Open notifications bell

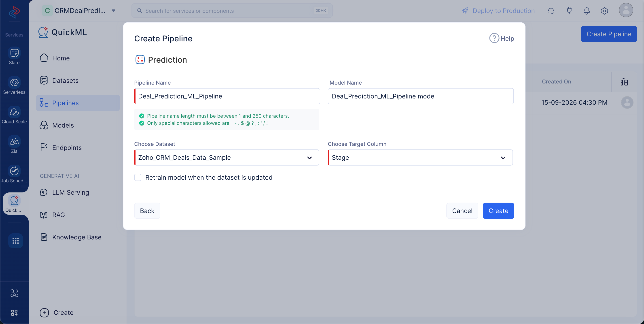[587, 11]
